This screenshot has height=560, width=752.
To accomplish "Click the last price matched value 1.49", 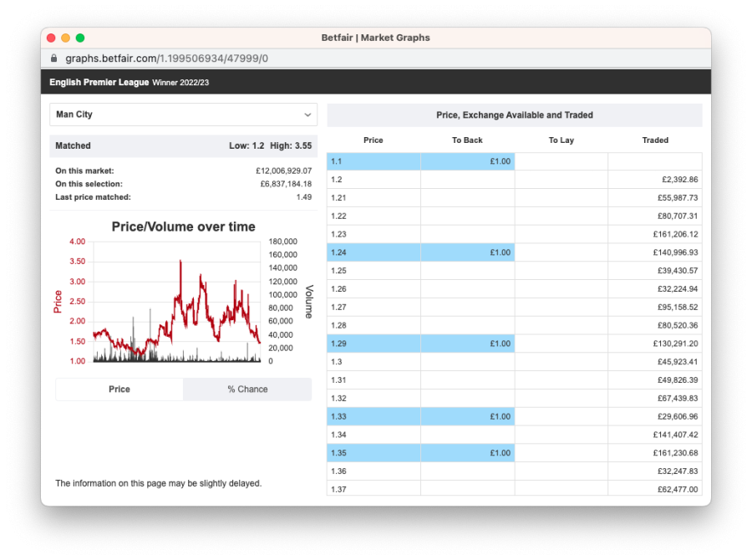I will coord(304,197).
